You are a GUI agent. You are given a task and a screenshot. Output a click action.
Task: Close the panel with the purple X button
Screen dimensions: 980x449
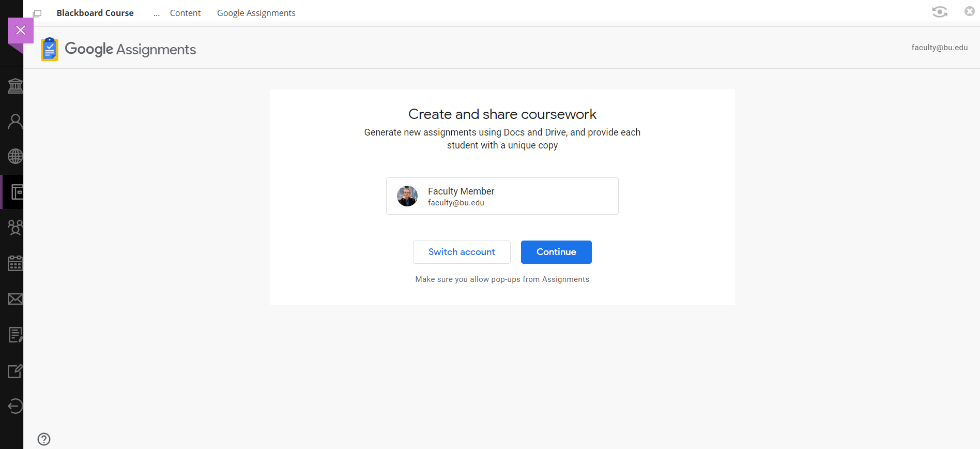pos(21,31)
